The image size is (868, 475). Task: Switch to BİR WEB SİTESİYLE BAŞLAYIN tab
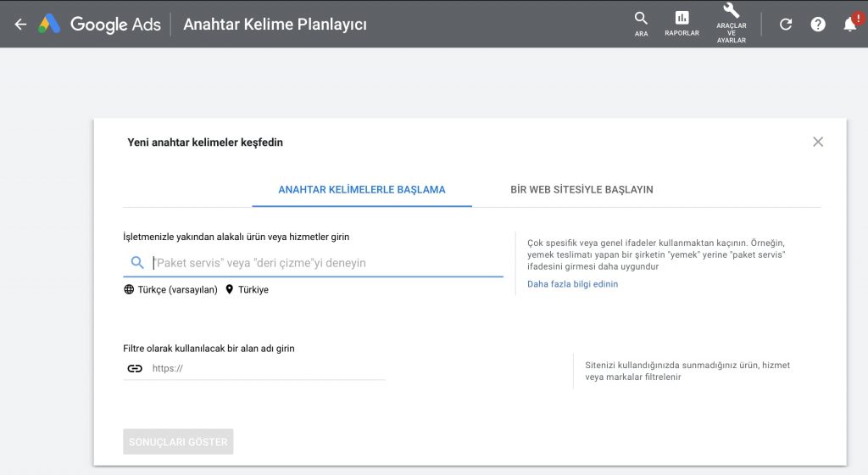[x=581, y=190]
